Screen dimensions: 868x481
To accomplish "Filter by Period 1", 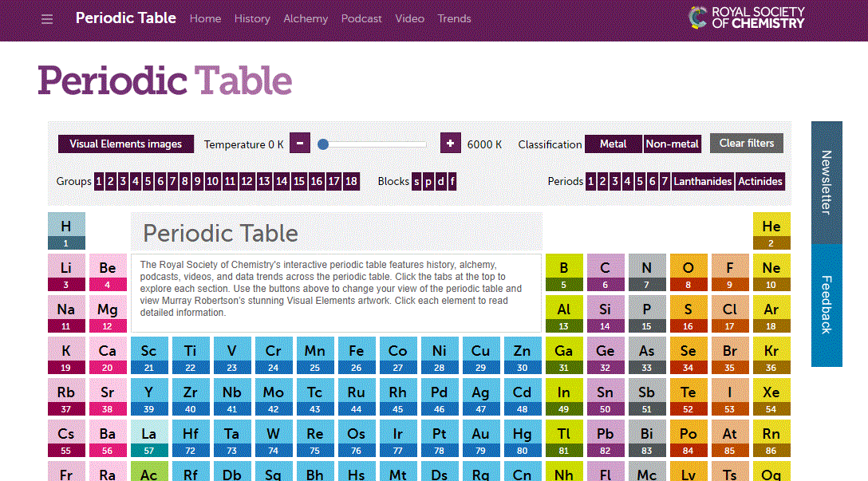I will click(590, 182).
